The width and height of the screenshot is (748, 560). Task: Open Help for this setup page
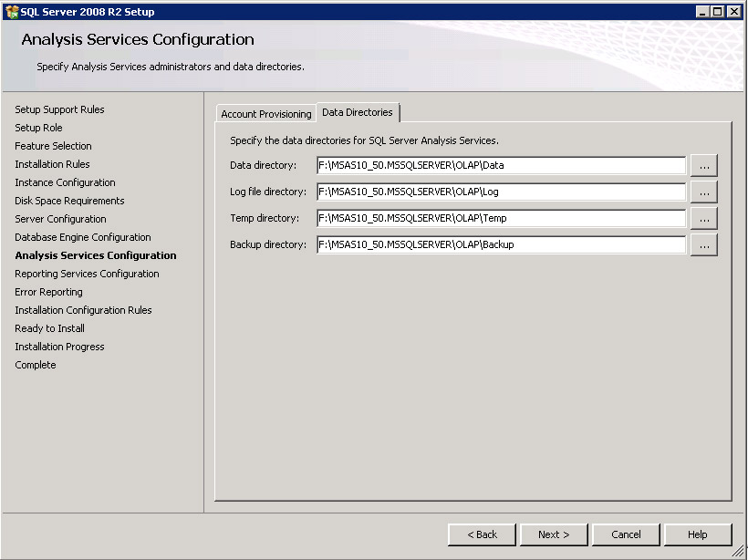pos(698,534)
